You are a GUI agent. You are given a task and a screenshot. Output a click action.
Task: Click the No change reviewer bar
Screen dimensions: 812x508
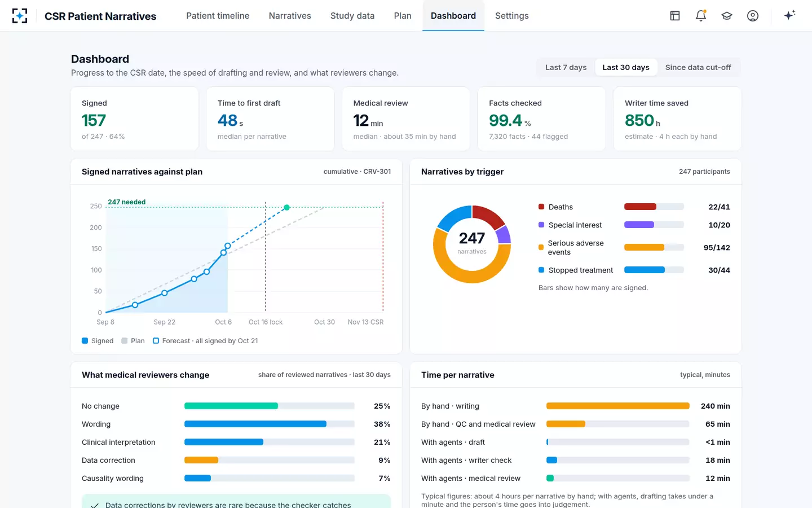(x=270, y=406)
